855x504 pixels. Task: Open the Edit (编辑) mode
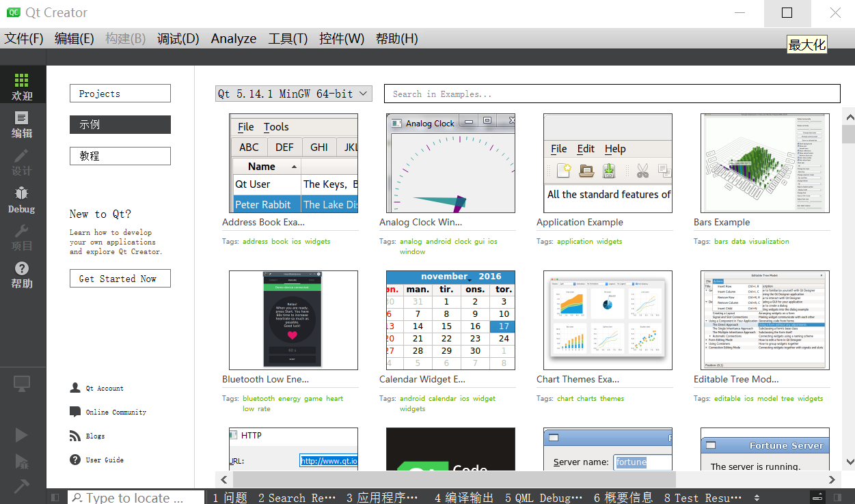[x=22, y=124]
